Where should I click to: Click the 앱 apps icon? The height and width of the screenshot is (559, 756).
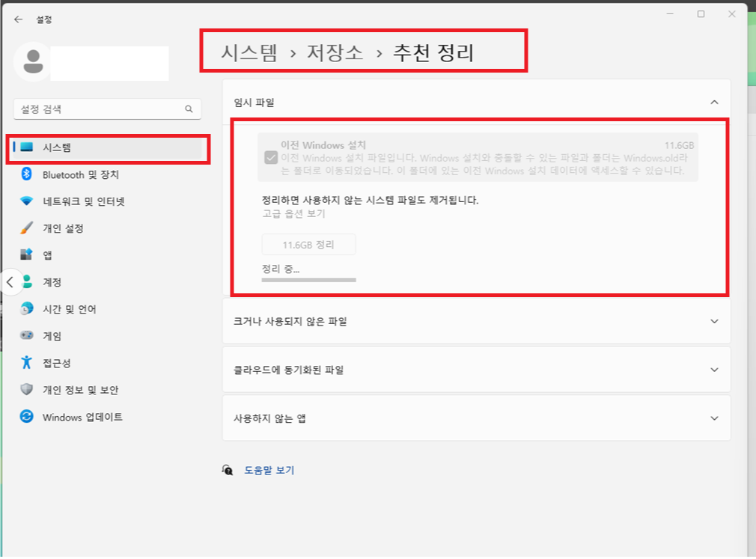(x=26, y=254)
